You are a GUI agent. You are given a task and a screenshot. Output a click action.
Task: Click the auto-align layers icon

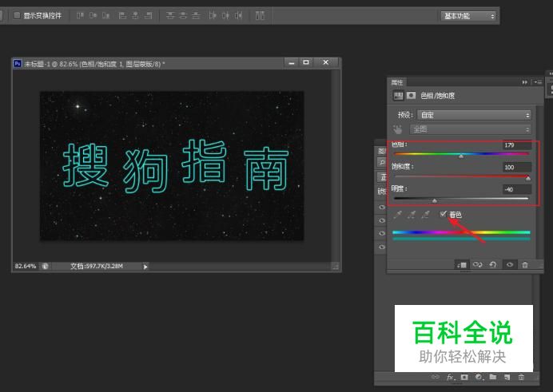point(260,15)
